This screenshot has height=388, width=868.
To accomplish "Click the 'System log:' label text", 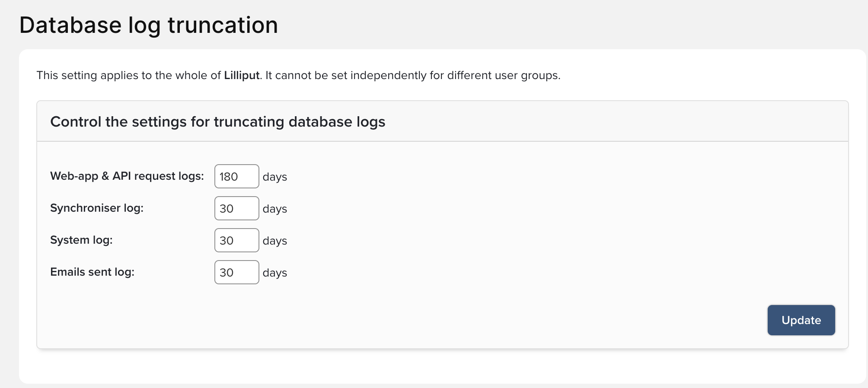I will 81,240.
